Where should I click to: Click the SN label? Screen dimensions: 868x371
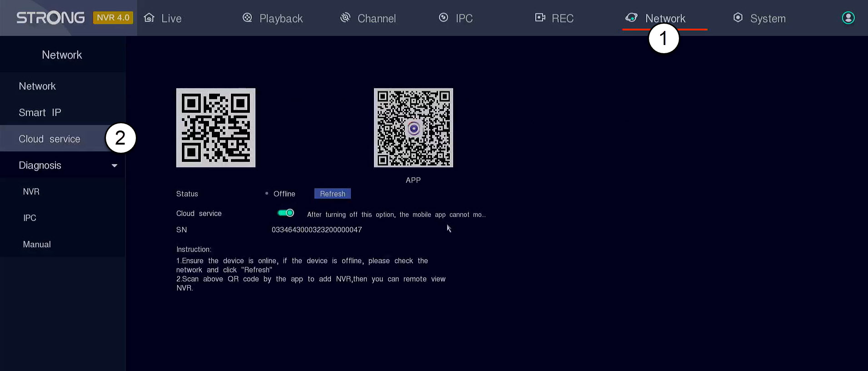point(181,230)
